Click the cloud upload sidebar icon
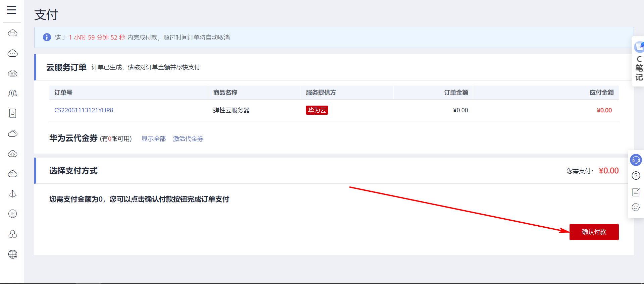The width and height of the screenshot is (644, 284). (x=12, y=154)
